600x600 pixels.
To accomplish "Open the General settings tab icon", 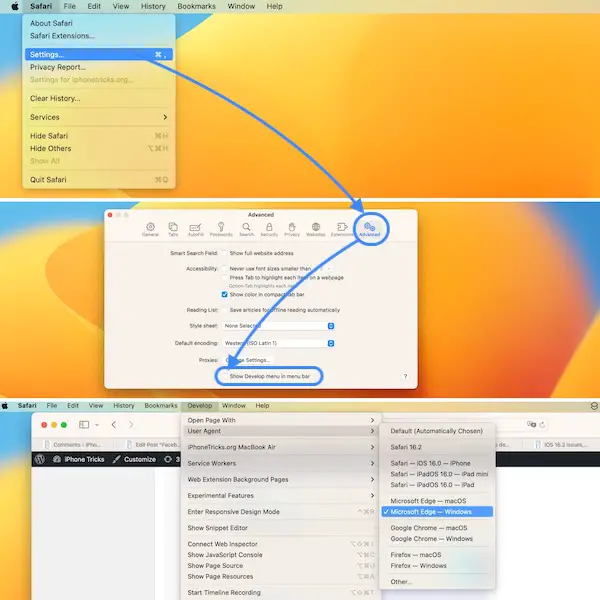I will click(x=151, y=230).
